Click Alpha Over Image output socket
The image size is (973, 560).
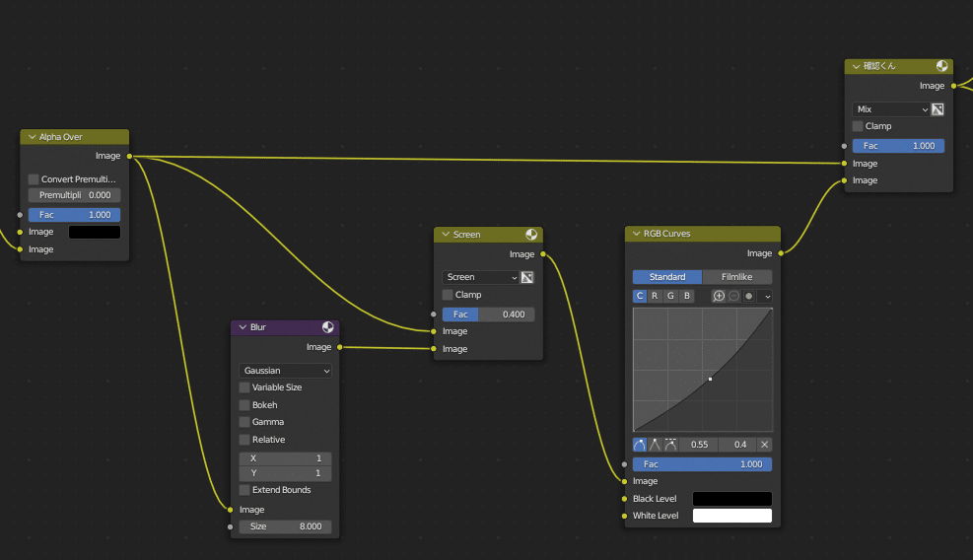tap(130, 156)
